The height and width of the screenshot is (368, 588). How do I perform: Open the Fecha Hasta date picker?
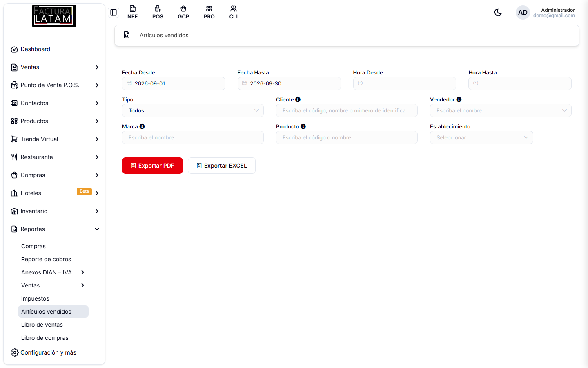click(x=289, y=83)
